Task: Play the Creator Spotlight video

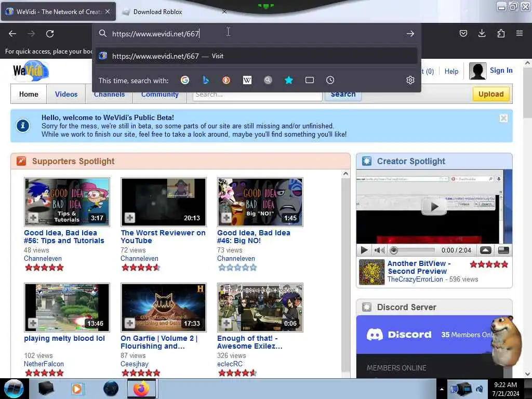Action: [434, 207]
